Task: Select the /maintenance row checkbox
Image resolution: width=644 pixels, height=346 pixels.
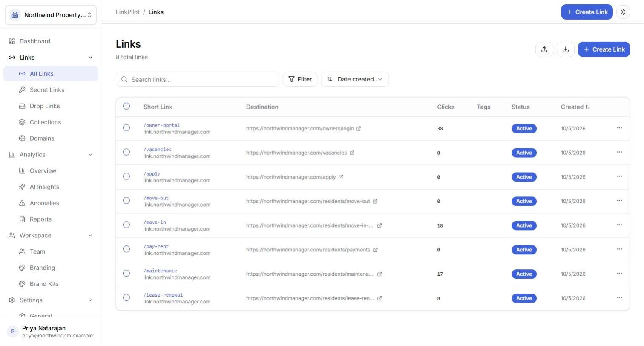Action: click(126, 274)
